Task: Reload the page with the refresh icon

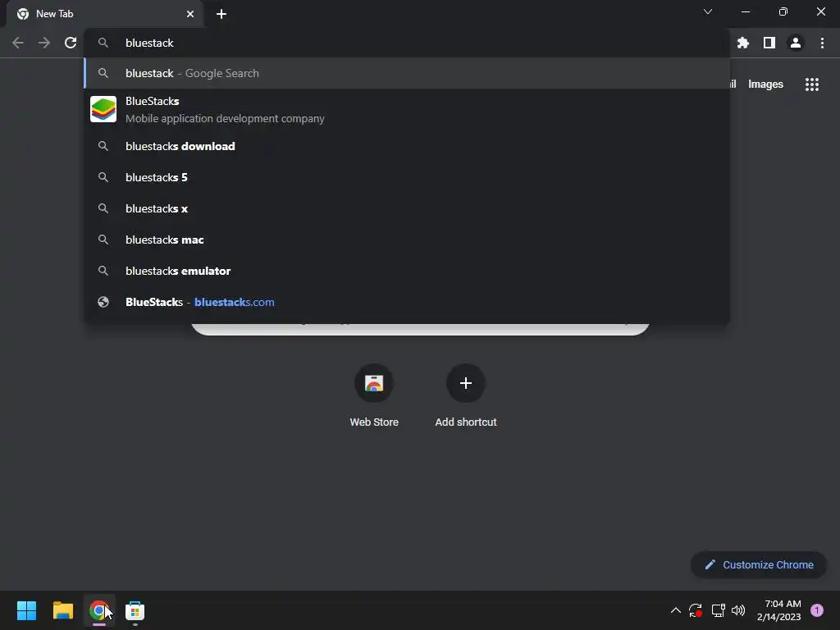Action: 71,43
